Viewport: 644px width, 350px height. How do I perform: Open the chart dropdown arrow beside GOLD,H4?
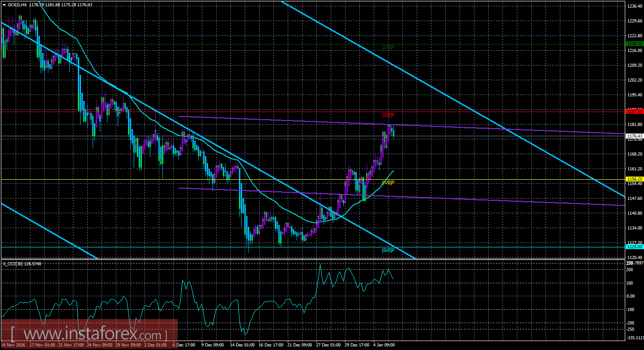(x=4, y=4)
